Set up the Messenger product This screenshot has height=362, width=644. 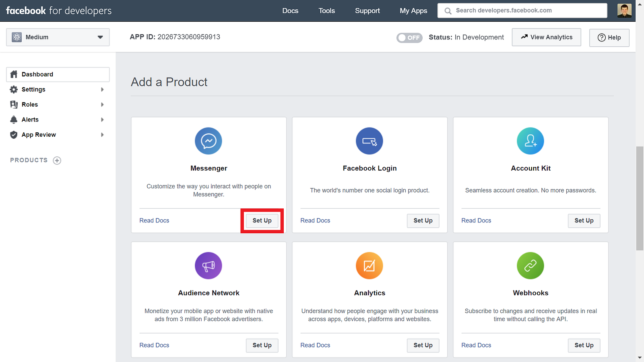262,220
